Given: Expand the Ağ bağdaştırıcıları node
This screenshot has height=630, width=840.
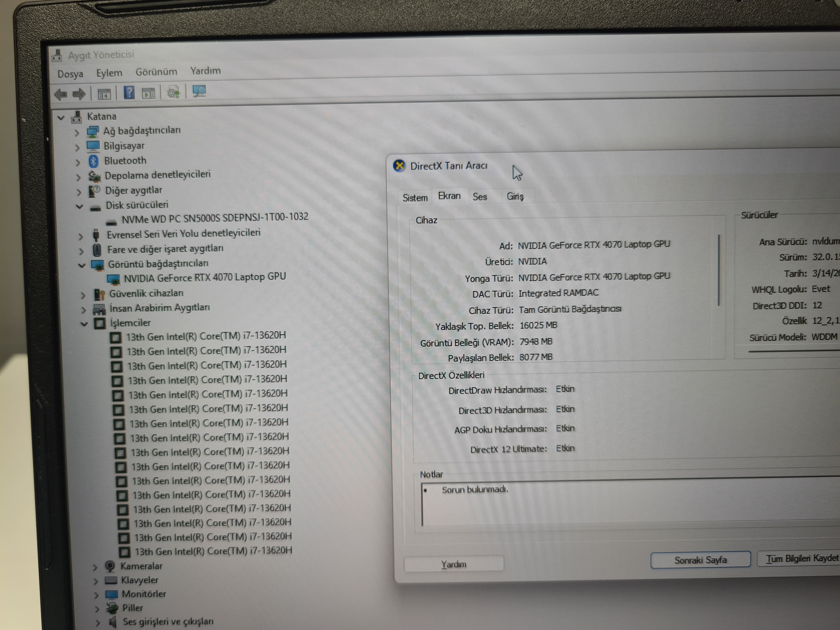Looking at the screenshot, I should click(x=77, y=132).
